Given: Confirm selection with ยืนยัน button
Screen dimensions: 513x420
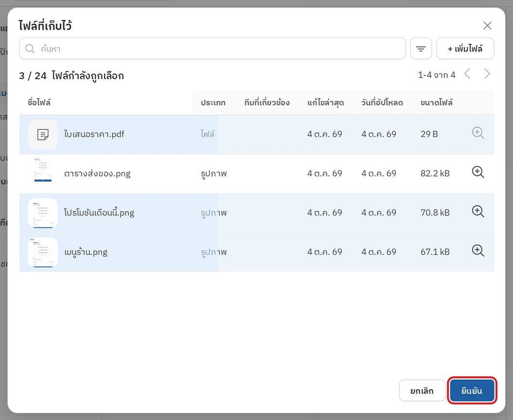Looking at the screenshot, I should [x=472, y=390].
